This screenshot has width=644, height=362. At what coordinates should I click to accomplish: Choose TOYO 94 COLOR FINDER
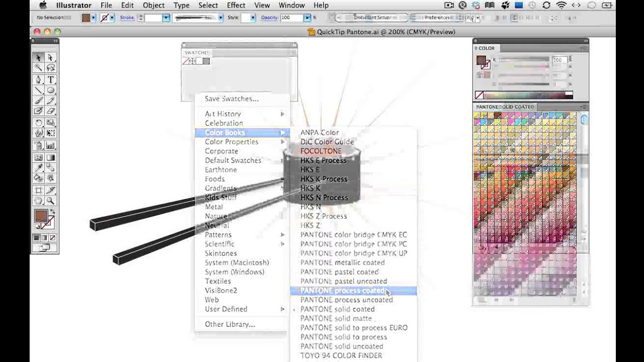coord(353,355)
